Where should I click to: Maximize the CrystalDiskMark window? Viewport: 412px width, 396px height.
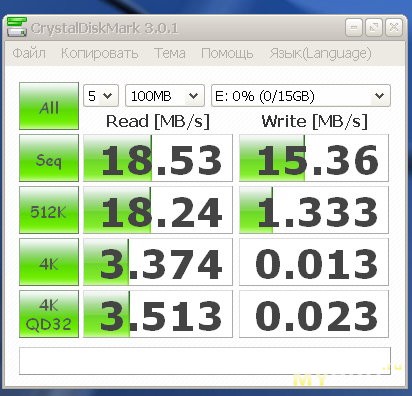pos(374,27)
